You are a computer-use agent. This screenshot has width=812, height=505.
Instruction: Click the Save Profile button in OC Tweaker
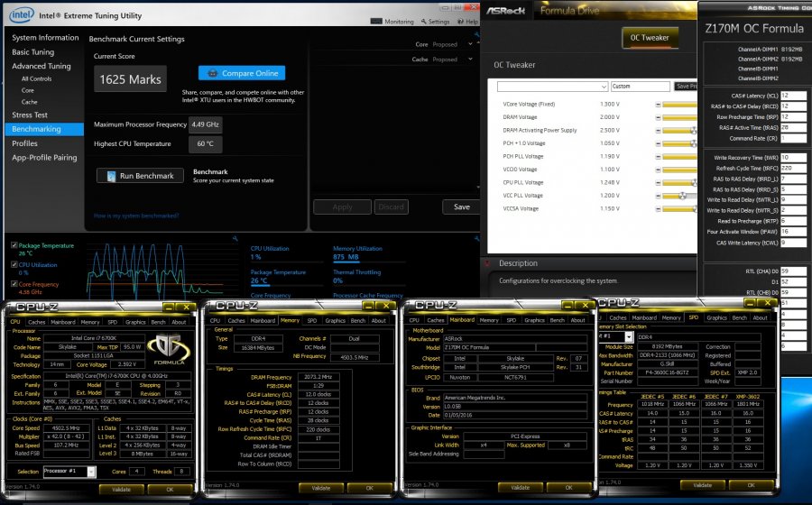[686, 87]
